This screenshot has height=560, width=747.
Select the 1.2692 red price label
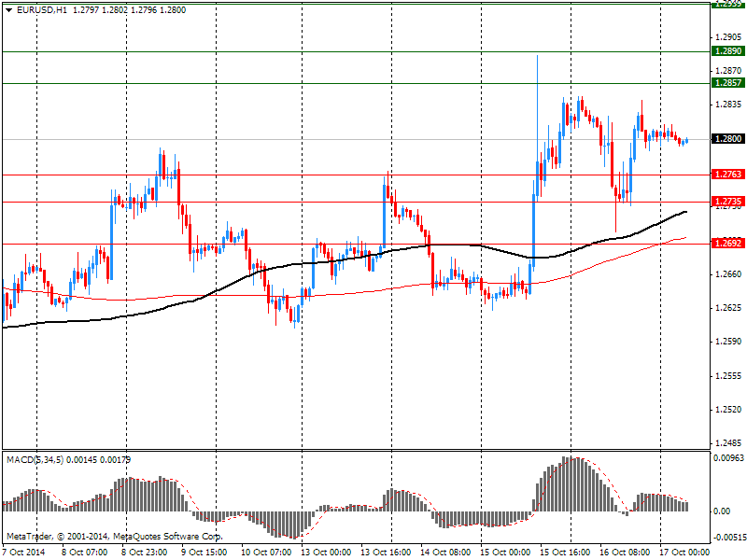click(727, 244)
